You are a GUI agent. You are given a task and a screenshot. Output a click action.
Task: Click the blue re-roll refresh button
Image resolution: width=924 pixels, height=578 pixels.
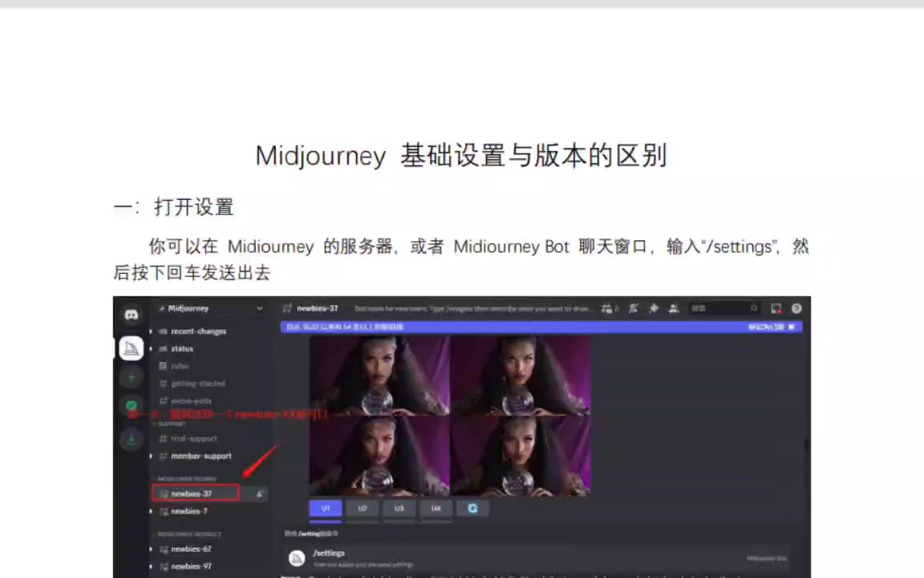pyautogui.click(x=472, y=508)
